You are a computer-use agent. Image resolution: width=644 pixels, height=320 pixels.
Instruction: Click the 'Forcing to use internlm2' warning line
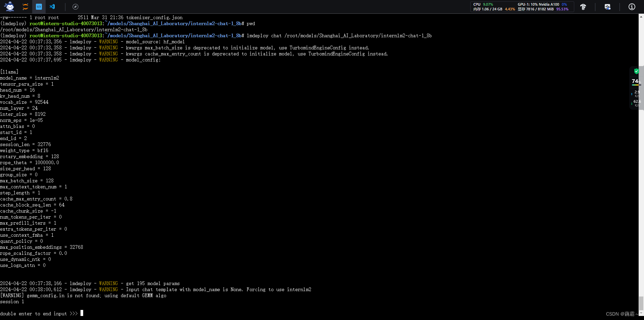(x=156, y=289)
